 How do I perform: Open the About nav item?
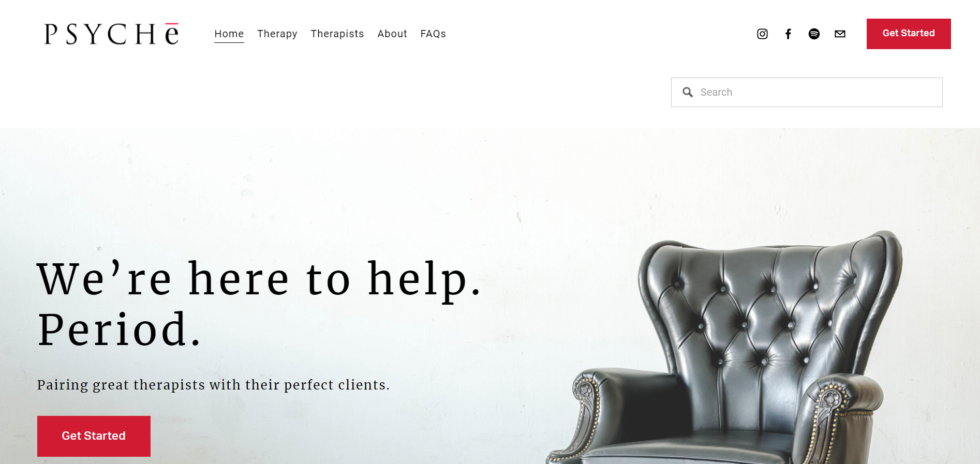point(392,34)
